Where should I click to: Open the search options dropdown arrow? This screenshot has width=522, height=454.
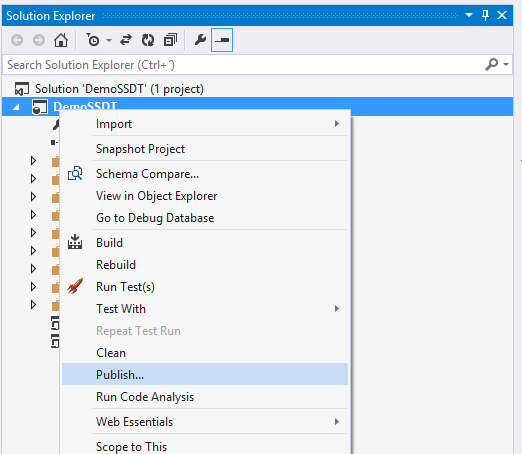(x=506, y=64)
